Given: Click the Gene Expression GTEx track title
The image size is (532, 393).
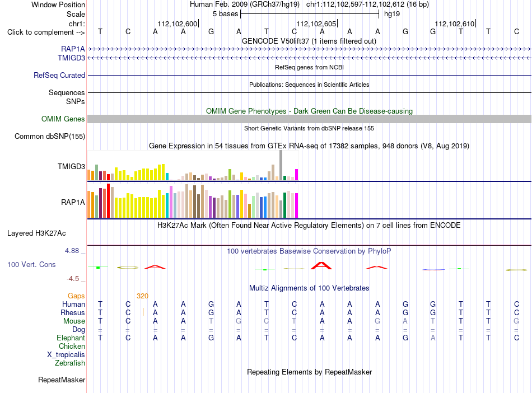Looking at the screenshot, I should [x=309, y=146].
